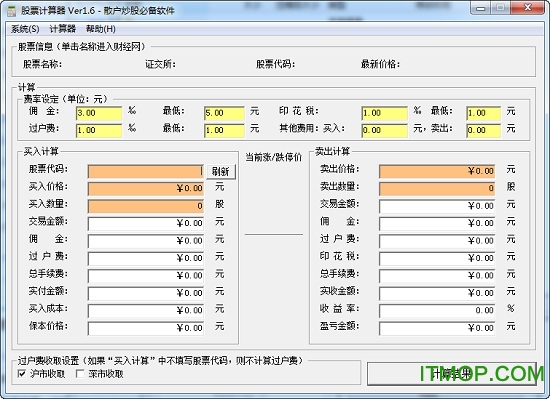Click the 卖出数量 input field
550x399 pixels.
pyautogui.click(x=437, y=189)
